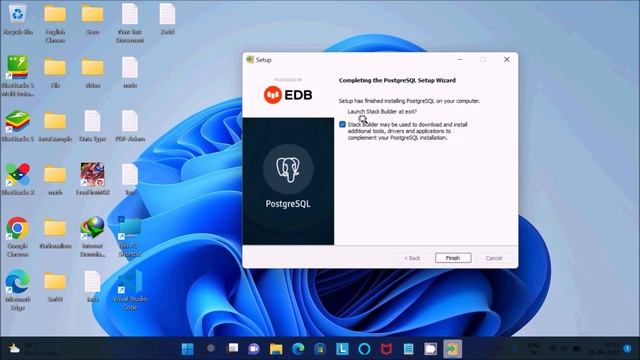Select the BlueStacks 5 Multi-Instance Manager shortcut

coord(18,76)
